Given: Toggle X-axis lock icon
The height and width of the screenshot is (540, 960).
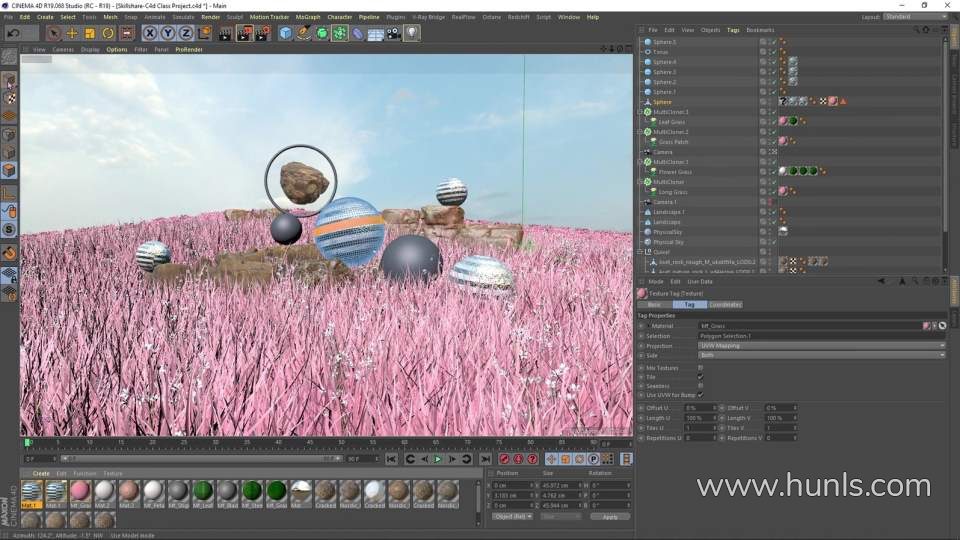Looking at the screenshot, I should point(150,33).
